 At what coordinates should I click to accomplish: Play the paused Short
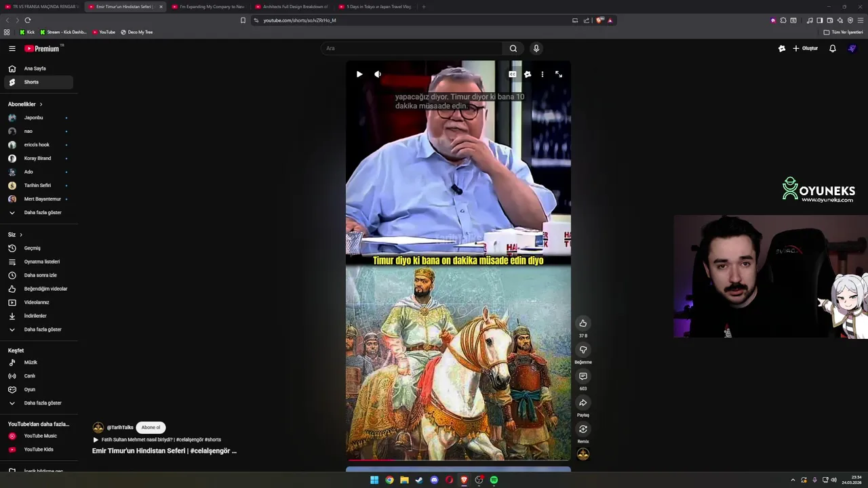[x=359, y=74]
